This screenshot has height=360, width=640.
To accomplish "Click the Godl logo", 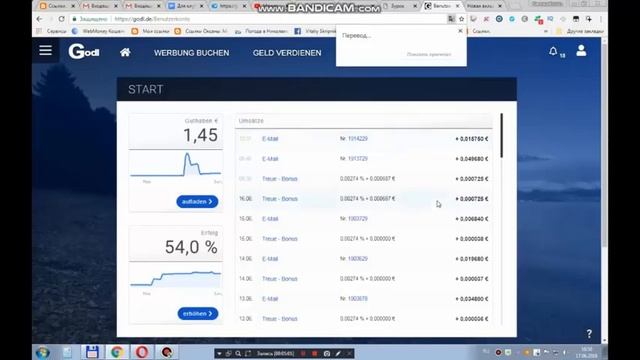I will (x=84, y=52).
